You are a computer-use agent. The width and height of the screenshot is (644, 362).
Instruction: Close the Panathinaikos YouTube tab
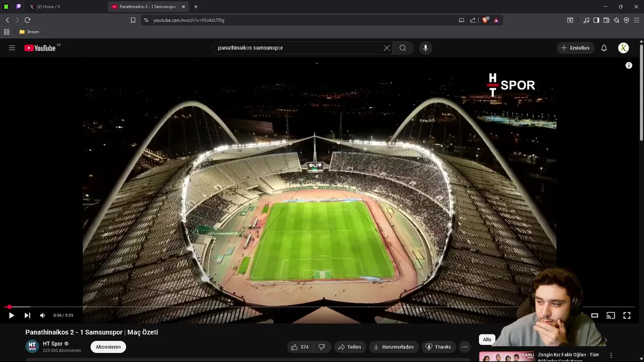click(184, 7)
